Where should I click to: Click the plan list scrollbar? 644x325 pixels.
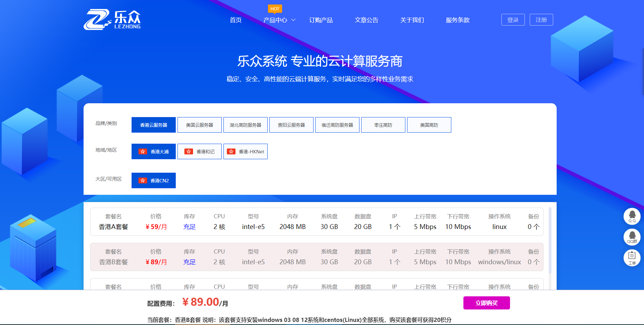(x=550, y=242)
